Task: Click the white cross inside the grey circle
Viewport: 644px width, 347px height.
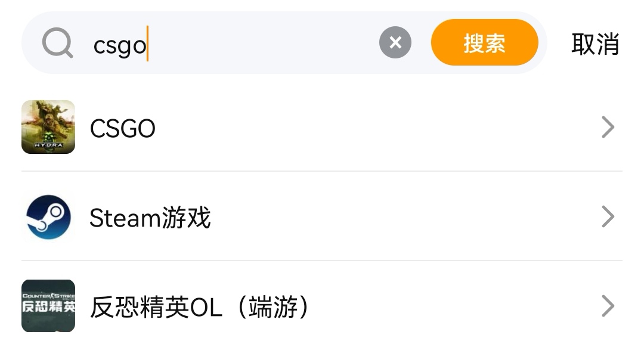Action: [395, 43]
